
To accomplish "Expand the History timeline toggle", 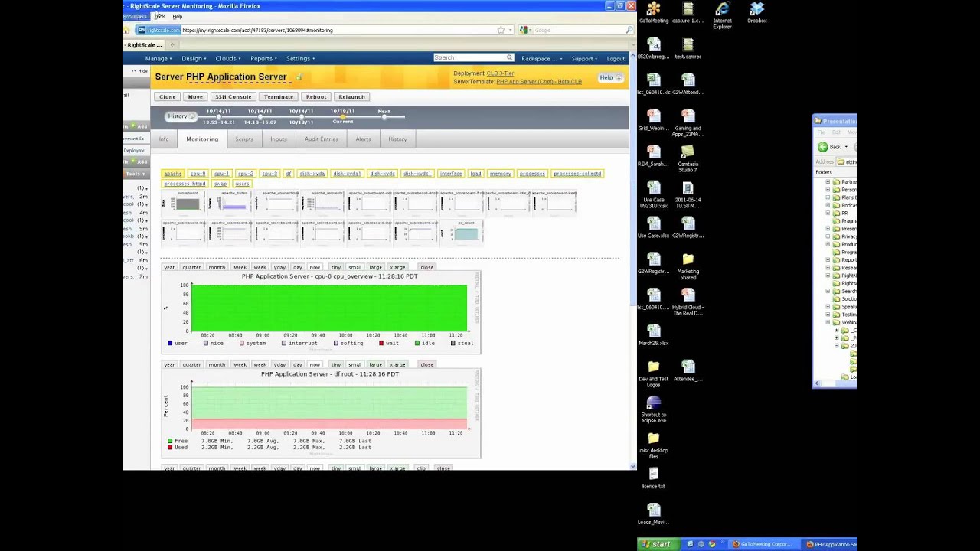I will [x=181, y=116].
